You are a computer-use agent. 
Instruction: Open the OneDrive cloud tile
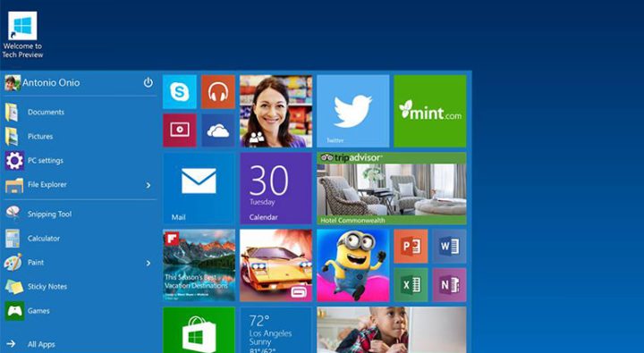pos(218,130)
